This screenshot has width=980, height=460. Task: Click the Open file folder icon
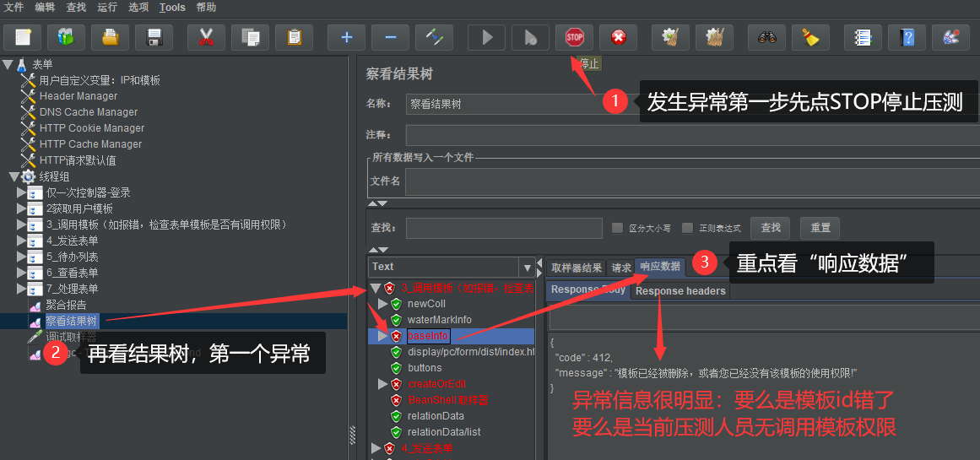[x=110, y=37]
